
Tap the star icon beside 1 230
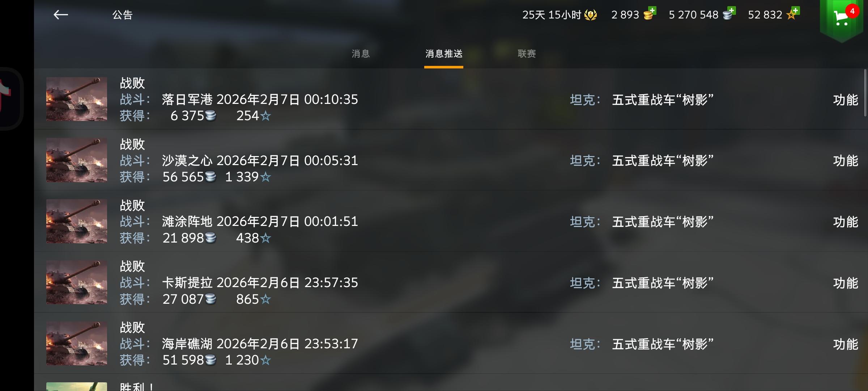(x=265, y=360)
